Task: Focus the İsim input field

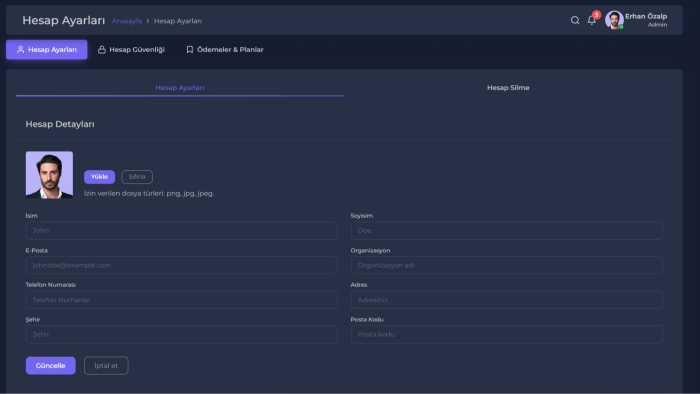Action: point(181,231)
